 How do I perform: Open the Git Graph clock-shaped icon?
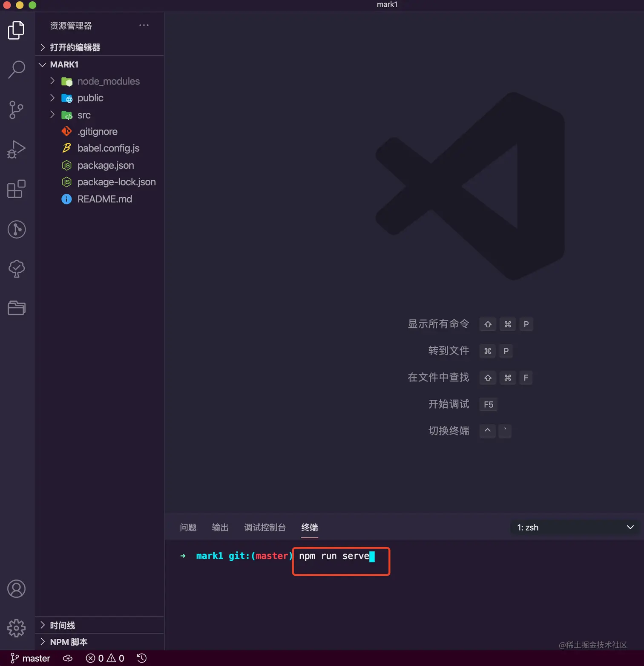coord(17,229)
